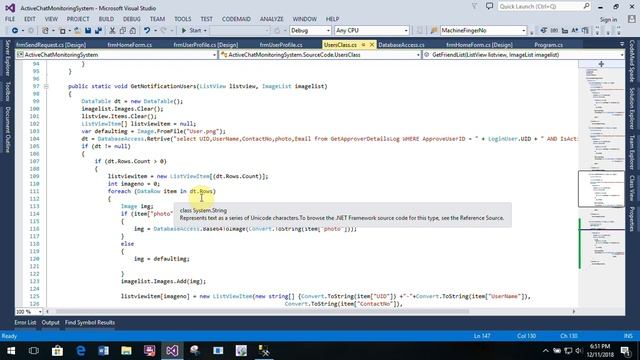Switch to Program.cs tab

tap(549, 45)
